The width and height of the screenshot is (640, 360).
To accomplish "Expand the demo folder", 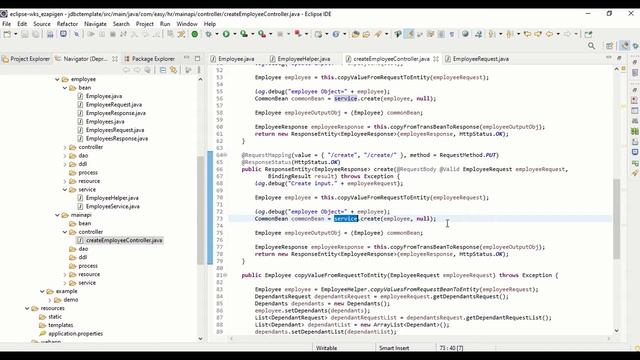I will (50, 300).
